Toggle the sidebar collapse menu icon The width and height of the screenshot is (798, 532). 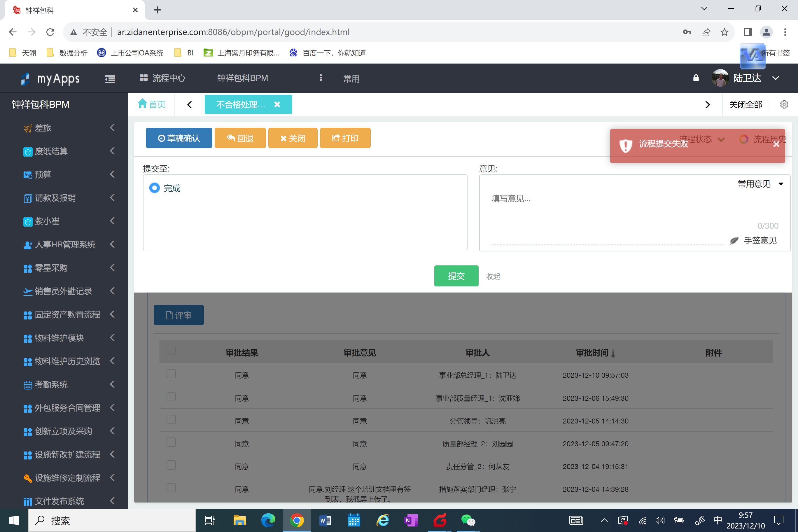pos(110,79)
